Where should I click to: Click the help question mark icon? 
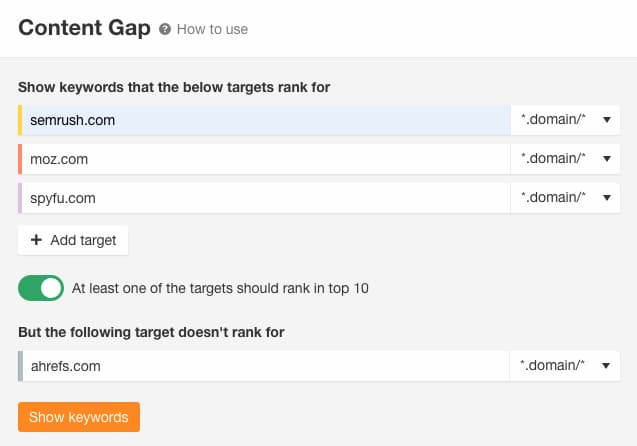coord(165,30)
